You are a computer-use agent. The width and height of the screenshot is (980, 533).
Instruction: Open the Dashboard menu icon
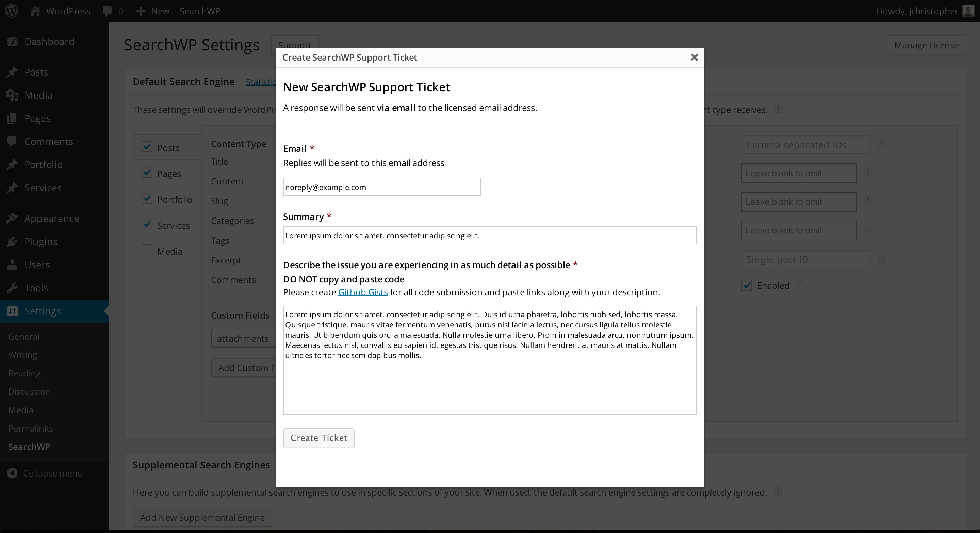(x=13, y=41)
